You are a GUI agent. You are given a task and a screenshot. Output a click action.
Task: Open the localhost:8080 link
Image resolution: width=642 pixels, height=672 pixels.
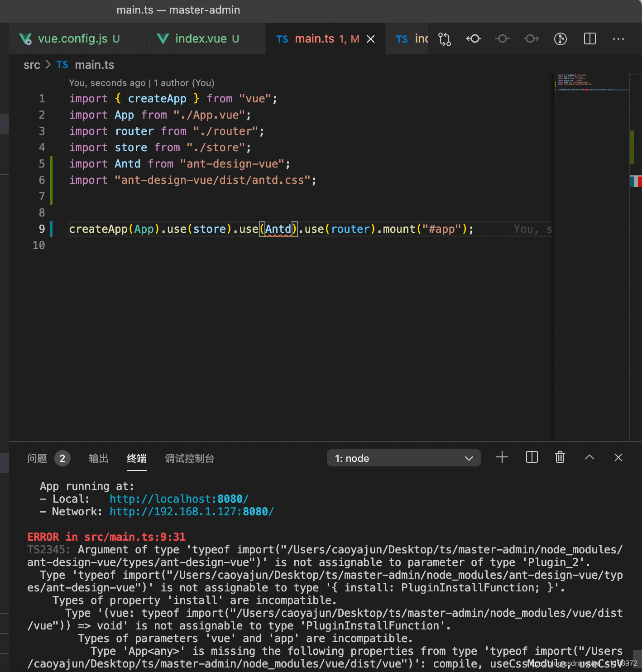(x=179, y=499)
